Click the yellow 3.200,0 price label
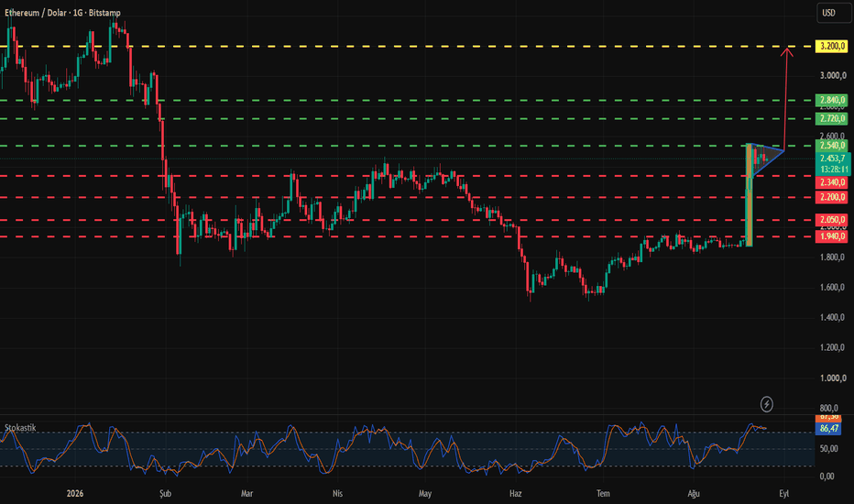Image resolution: width=854 pixels, height=504 pixels. tap(832, 47)
